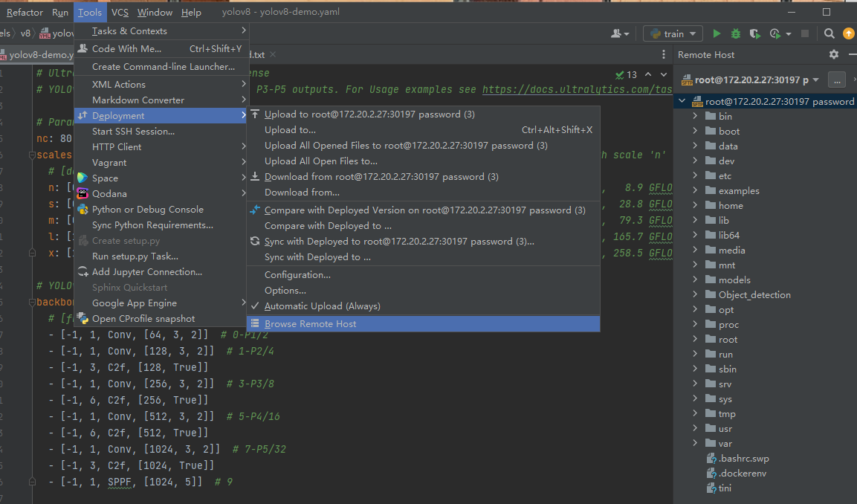This screenshot has width=857, height=504.
Task: Click the 13 inspections checkmark indicator
Action: (626, 75)
